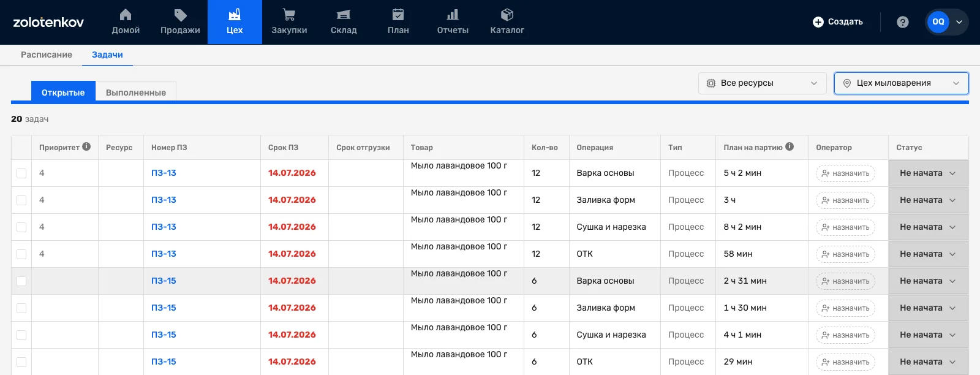Assign an operator to ПЗ-13 Заливка форм
Image resolution: width=980 pixels, height=375 pixels.
point(845,200)
